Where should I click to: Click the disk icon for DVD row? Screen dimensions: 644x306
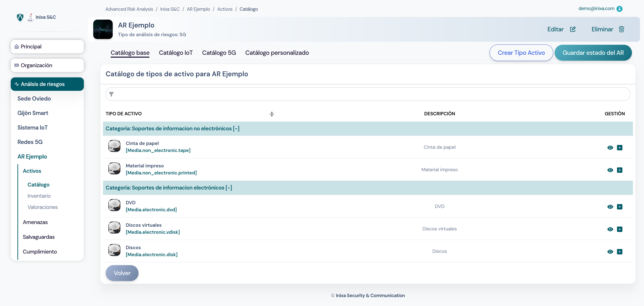point(114,205)
